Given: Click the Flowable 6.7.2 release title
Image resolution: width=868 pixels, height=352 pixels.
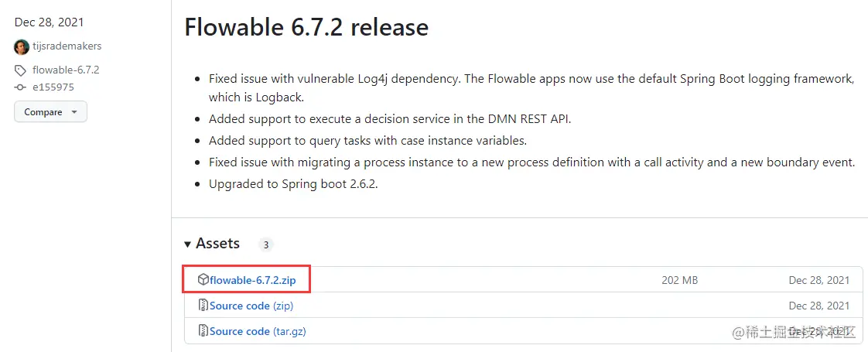Looking at the screenshot, I should pyautogui.click(x=306, y=28).
